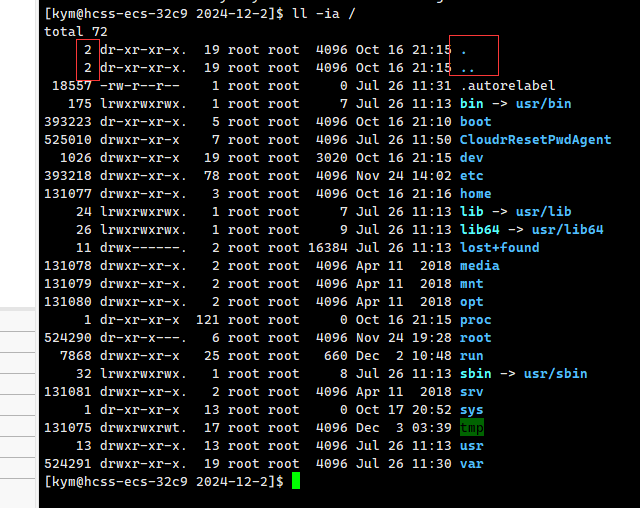
Task: Click the '.autorelabel' file name
Action: tap(507, 86)
